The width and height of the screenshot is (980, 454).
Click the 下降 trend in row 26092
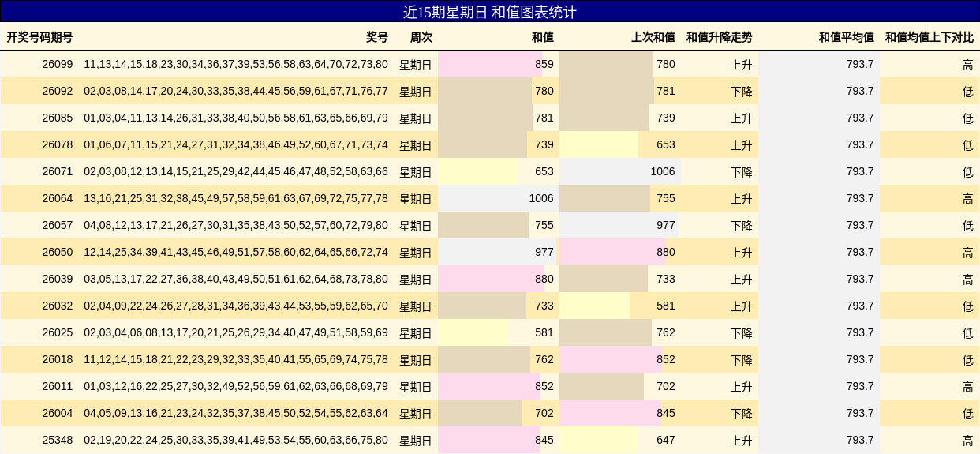pos(741,92)
